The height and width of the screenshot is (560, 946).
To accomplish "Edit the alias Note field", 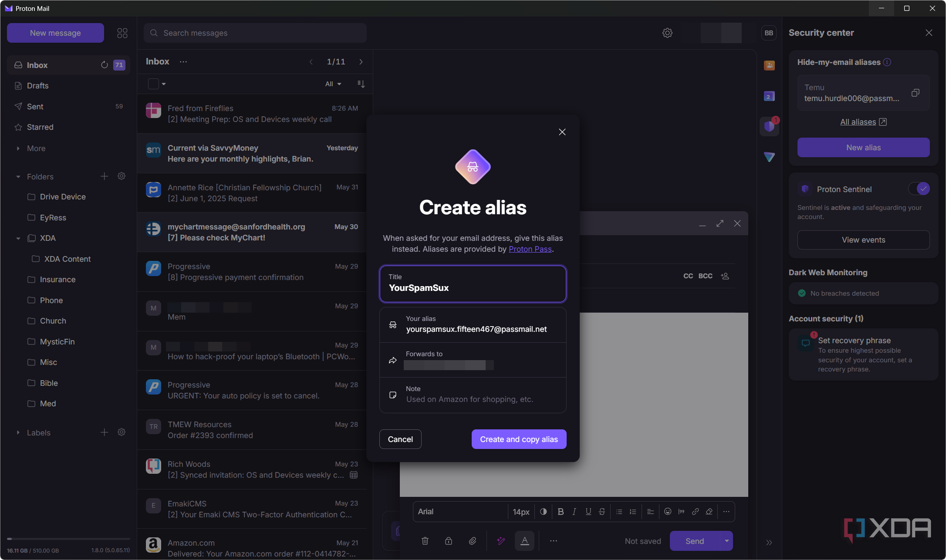I will 473,395.
